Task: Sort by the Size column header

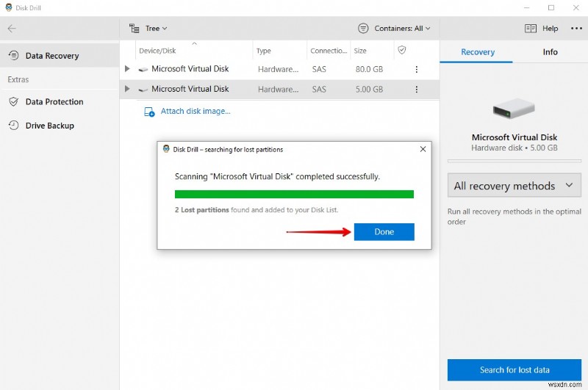Action: 360,51
